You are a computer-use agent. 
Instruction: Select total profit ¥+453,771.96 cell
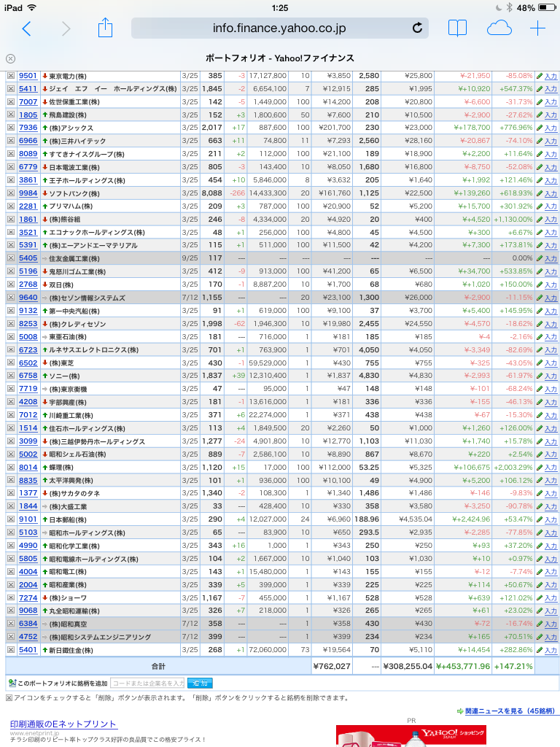coord(463,666)
